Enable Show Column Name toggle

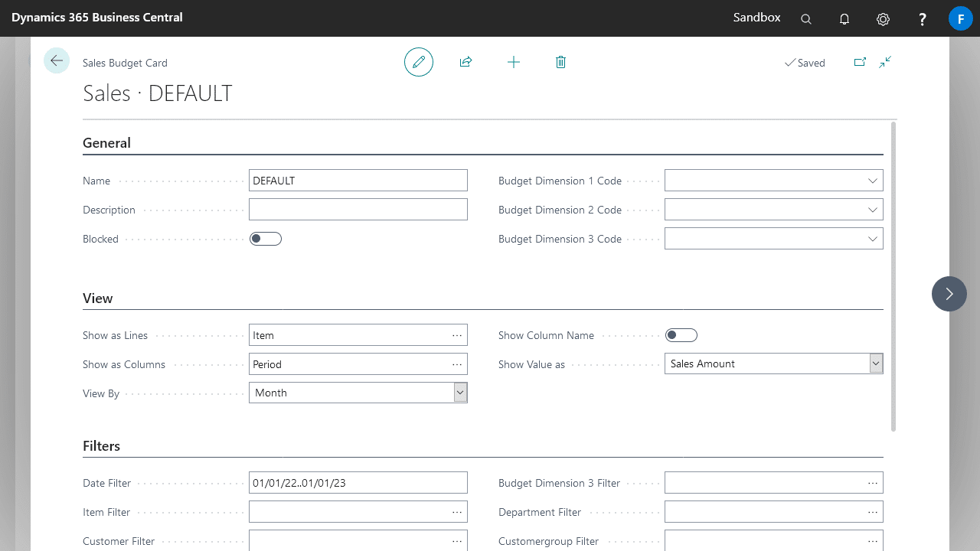point(681,335)
